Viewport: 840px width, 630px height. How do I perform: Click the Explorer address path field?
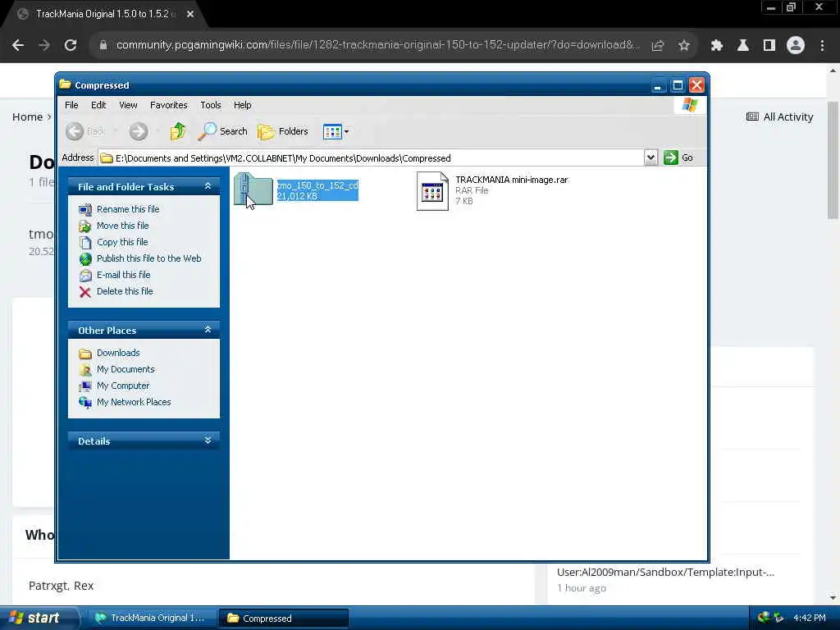tap(372, 158)
